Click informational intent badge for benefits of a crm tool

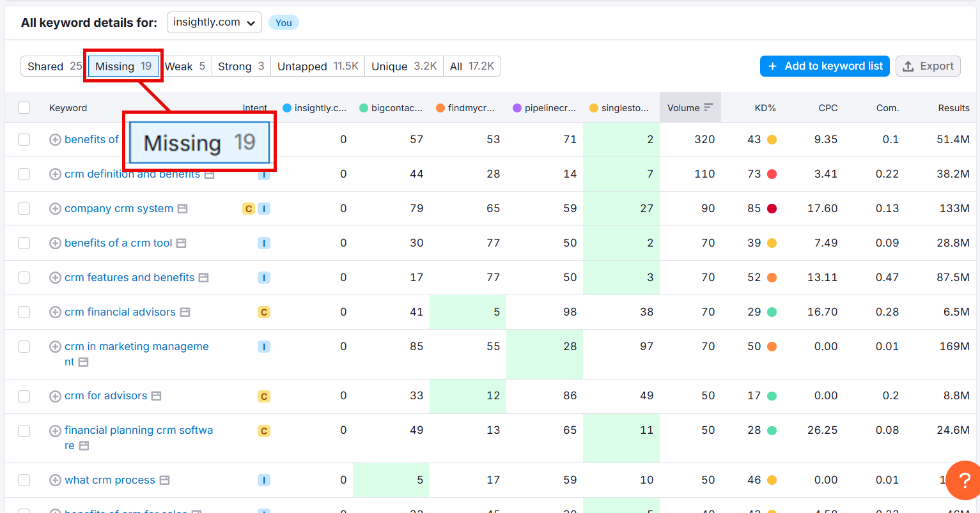(264, 243)
